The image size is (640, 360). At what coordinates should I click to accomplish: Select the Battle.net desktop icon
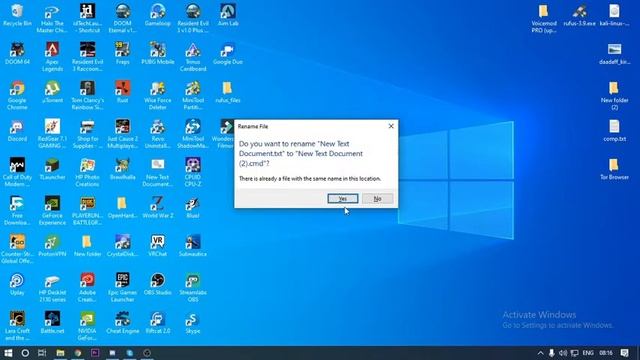click(x=52, y=322)
